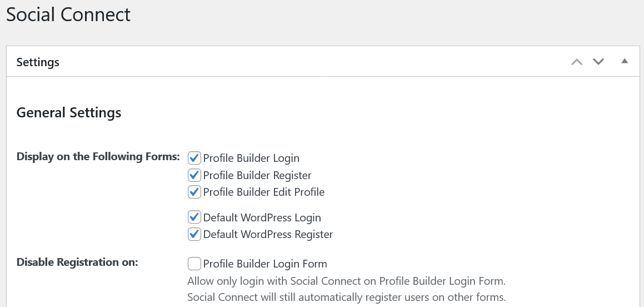Click the Settings panel heading
This screenshot has height=307, width=644.
[38, 62]
